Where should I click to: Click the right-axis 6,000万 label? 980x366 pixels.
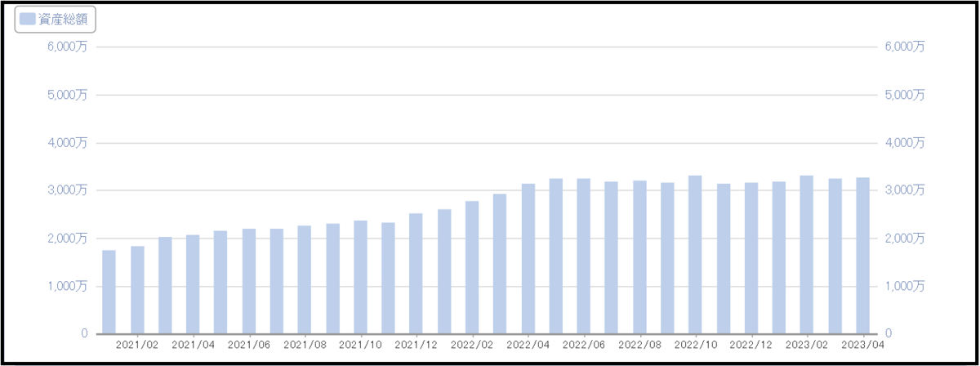coord(906,47)
